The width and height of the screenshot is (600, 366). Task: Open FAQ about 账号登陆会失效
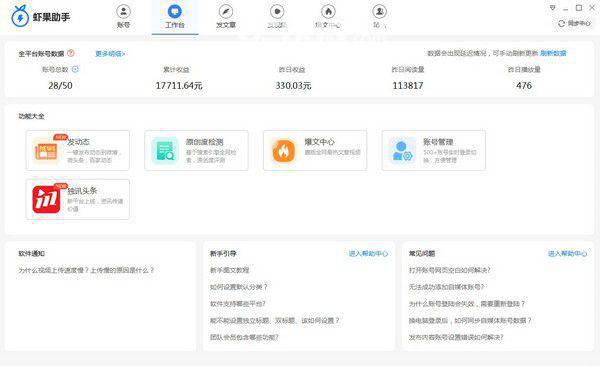tap(467, 304)
